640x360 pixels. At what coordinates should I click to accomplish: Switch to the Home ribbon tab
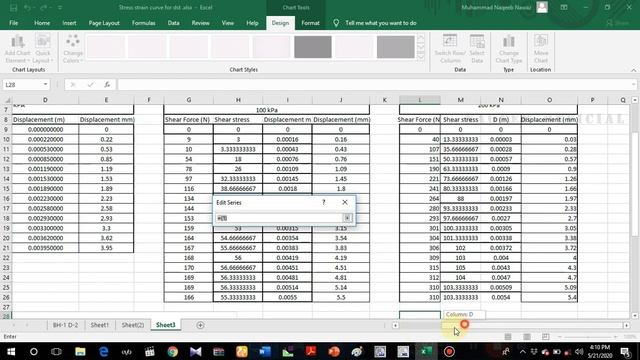pyautogui.click(x=42, y=23)
